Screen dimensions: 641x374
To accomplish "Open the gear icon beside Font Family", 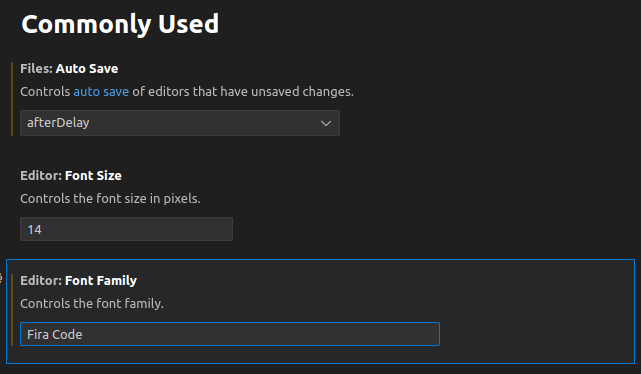I will click(x=1, y=278).
